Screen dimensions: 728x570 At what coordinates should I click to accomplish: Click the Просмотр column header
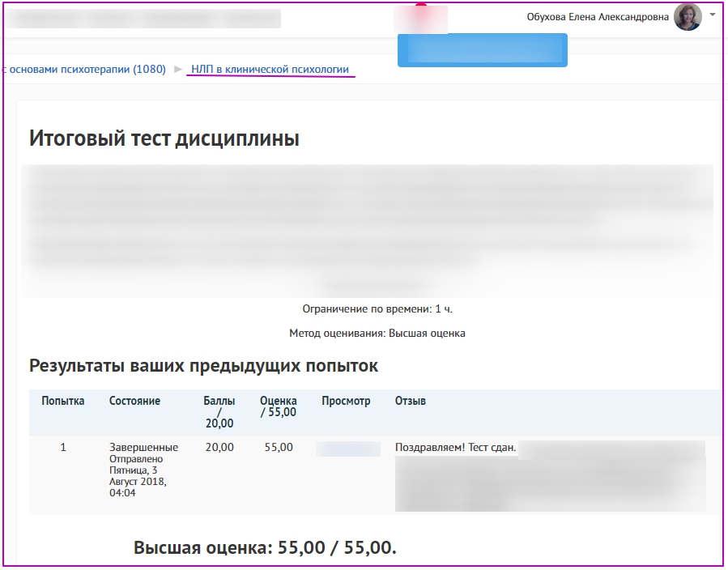coord(346,401)
